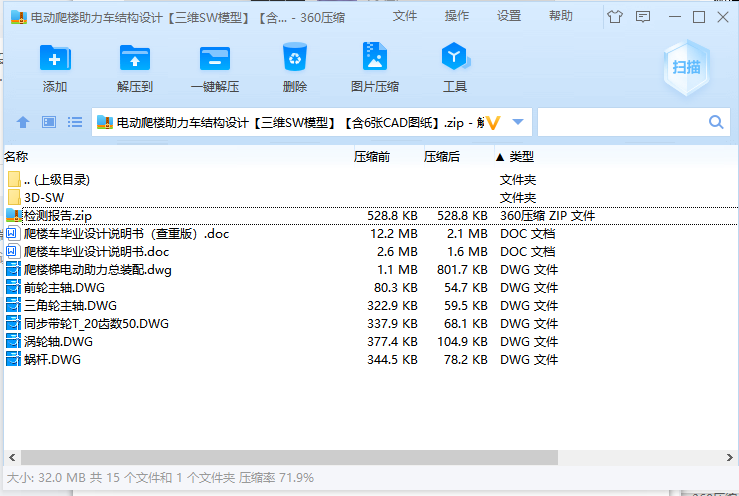Click the 添加 (add) toolbar icon
739x496 pixels.
click(x=55, y=58)
